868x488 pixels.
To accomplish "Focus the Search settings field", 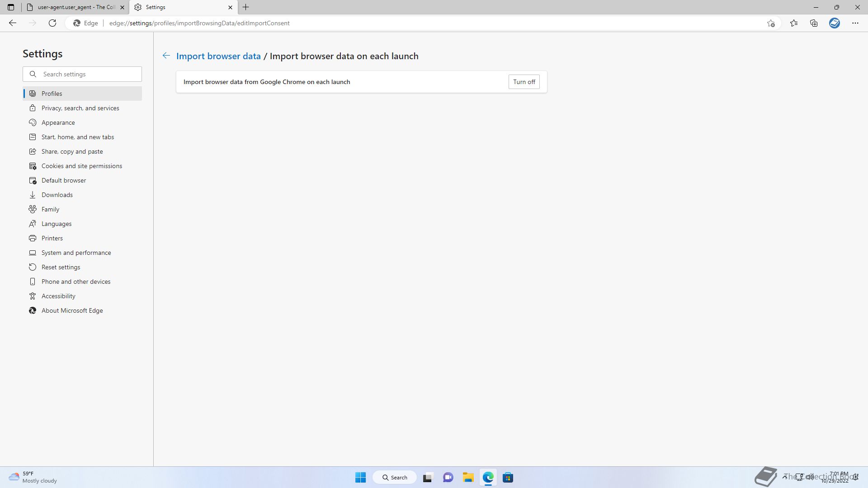I will coord(82,74).
